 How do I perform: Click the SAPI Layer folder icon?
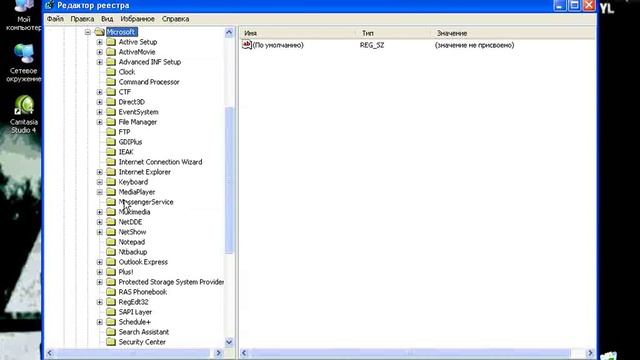click(111, 312)
